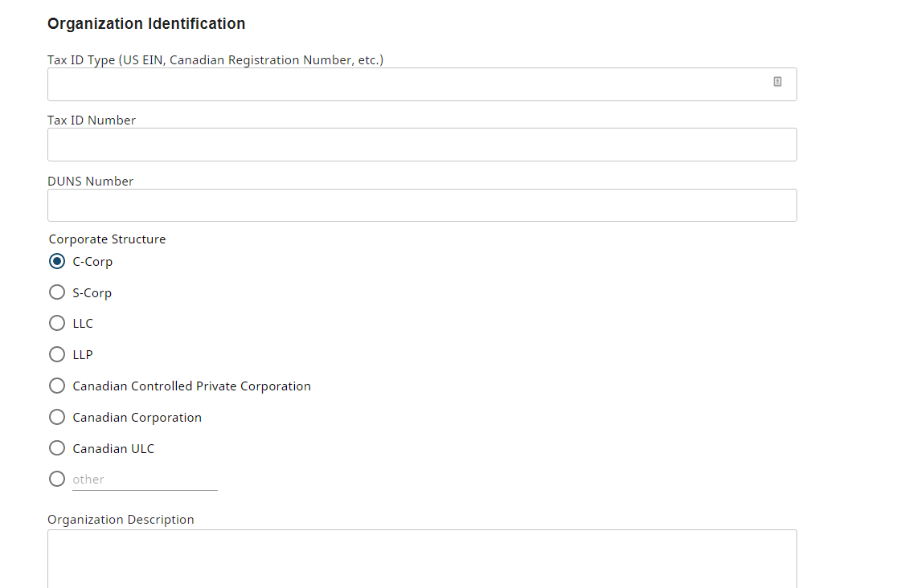Click the 'DUNS Number' field label
905x588 pixels.
coord(90,182)
